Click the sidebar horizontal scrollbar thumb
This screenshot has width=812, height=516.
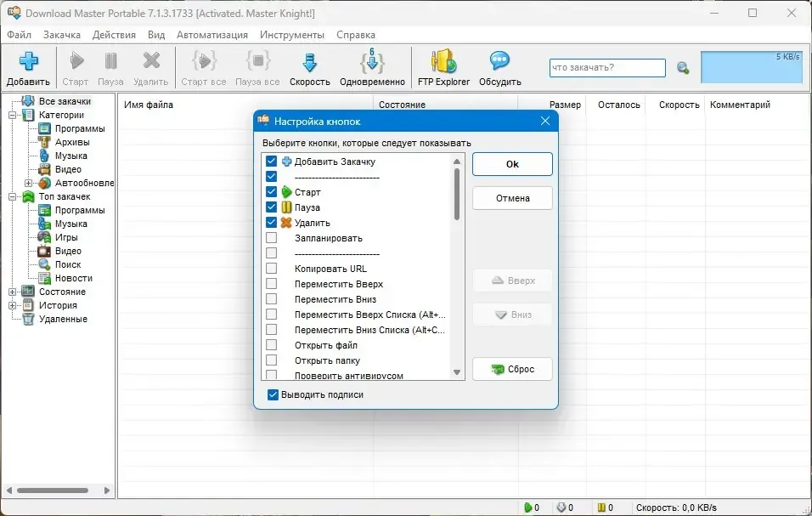point(53,490)
